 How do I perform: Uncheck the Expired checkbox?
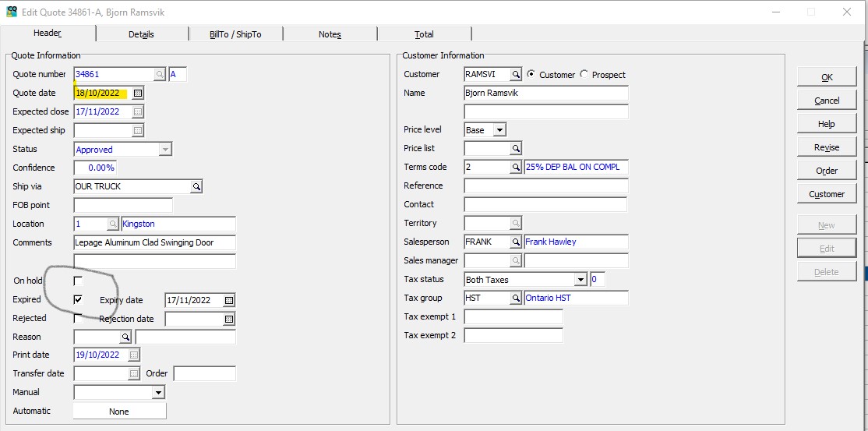pos(78,299)
